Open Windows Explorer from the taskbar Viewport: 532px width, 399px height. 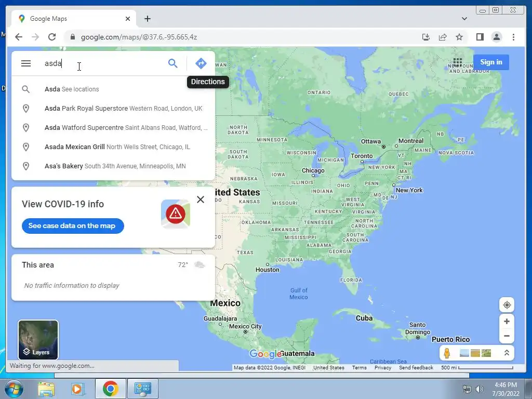(x=46, y=389)
